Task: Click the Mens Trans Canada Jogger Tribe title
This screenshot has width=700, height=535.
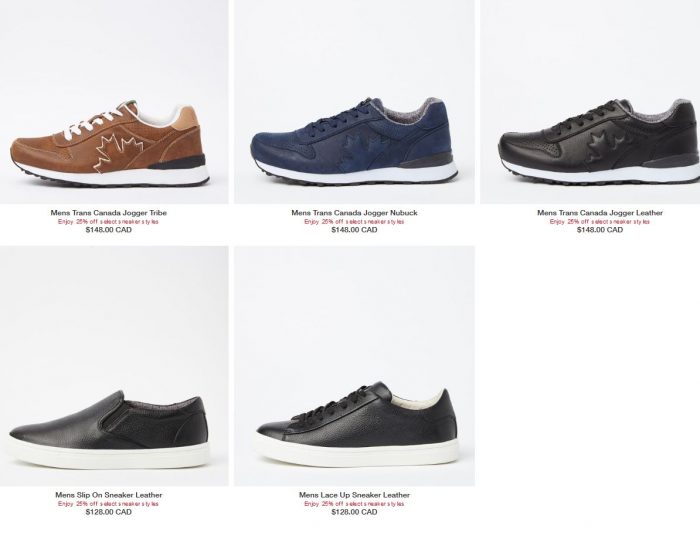Action: (108, 213)
